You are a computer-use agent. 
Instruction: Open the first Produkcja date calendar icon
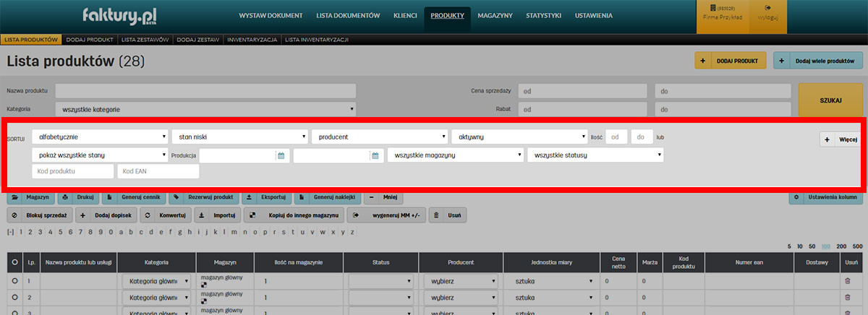281,155
